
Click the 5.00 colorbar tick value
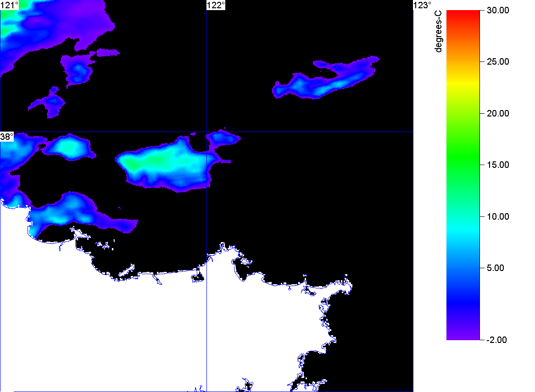(x=496, y=268)
